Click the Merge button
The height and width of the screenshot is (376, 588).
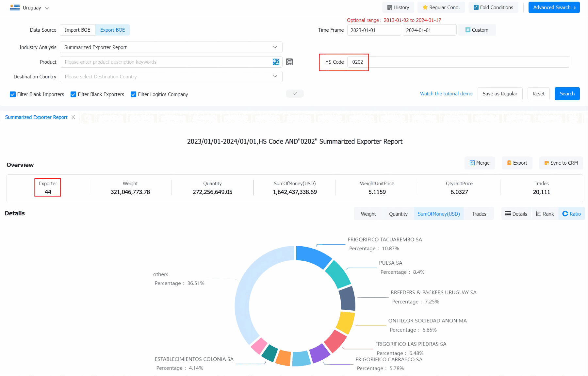[480, 163]
